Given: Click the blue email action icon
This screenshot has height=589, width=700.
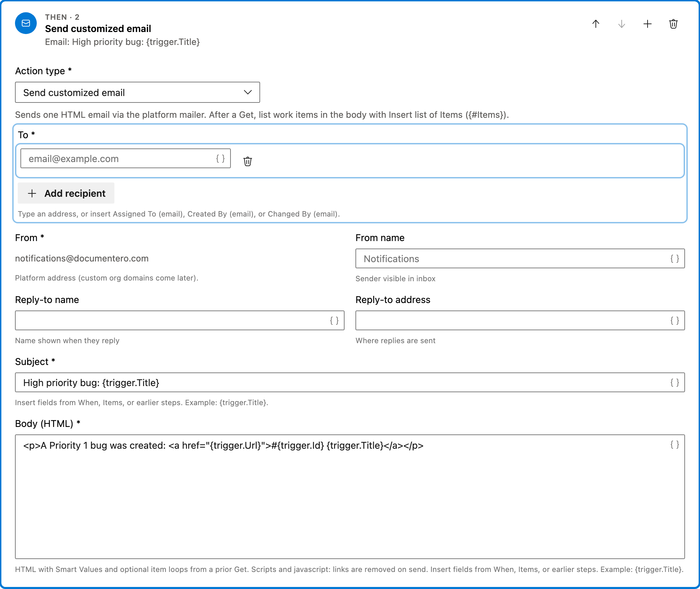Looking at the screenshot, I should click(26, 23).
